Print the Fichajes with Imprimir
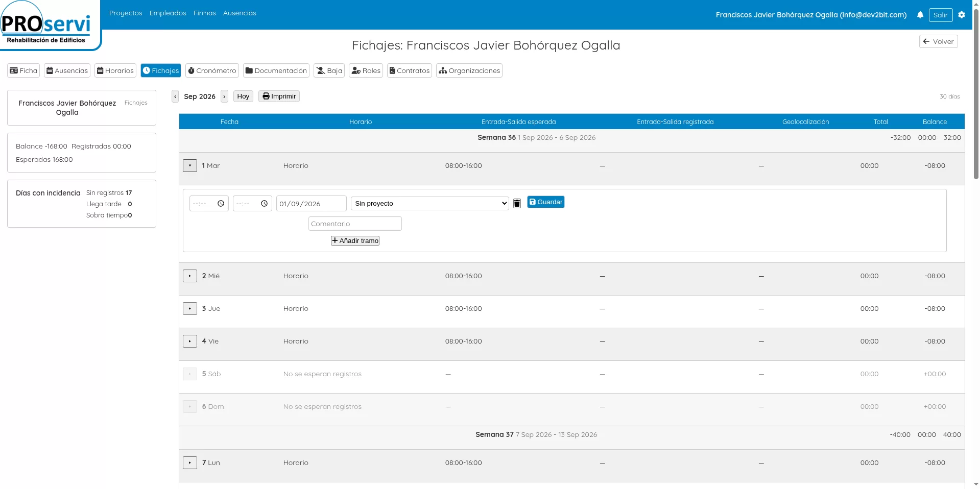980x489 pixels. point(279,96)
